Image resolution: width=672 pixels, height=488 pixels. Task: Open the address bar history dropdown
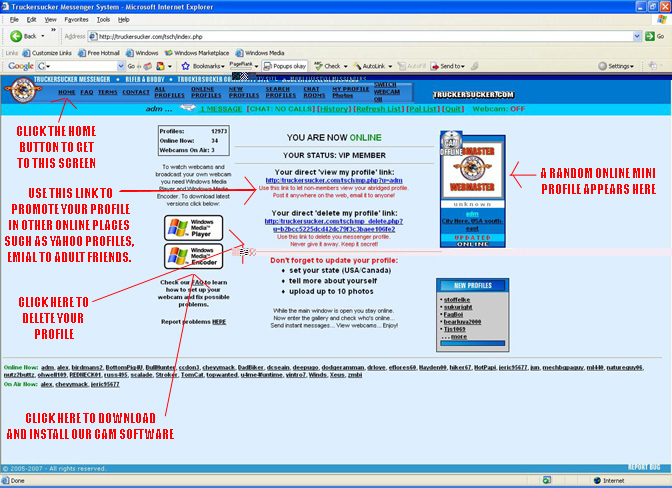[x=637, y=36]
